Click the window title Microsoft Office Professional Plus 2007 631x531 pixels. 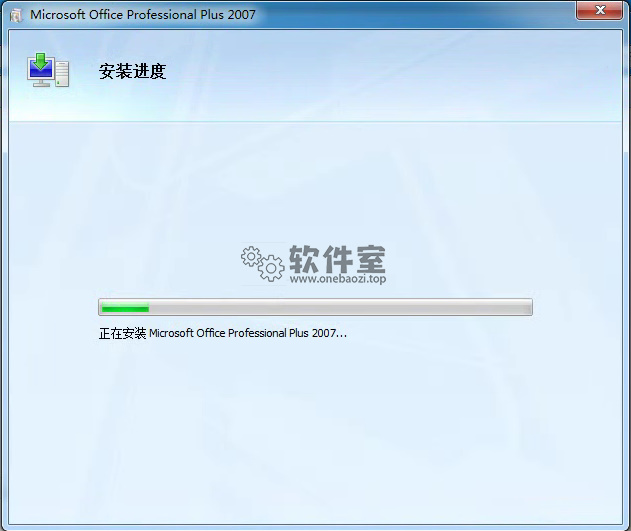pyautogui.click(x=143, y=15)
